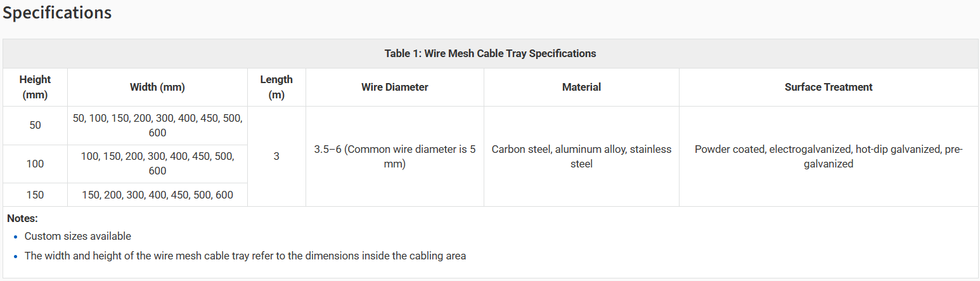Image resolution: width=980 pixels, height=281 pixels.
Task: Click the width list starting with 50
Action: (x=157, y=126)
